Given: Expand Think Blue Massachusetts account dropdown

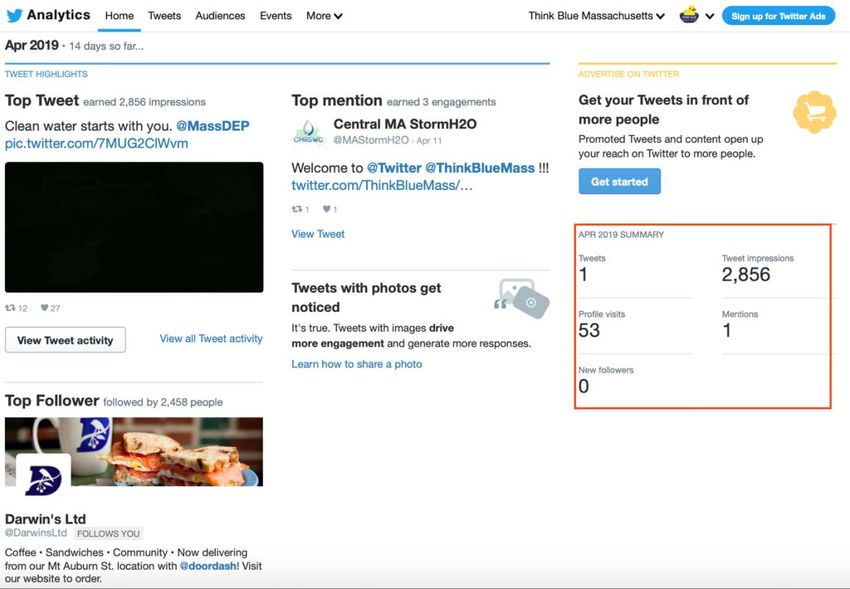Looking at the screenshot, I should click(x=597, y=16).
